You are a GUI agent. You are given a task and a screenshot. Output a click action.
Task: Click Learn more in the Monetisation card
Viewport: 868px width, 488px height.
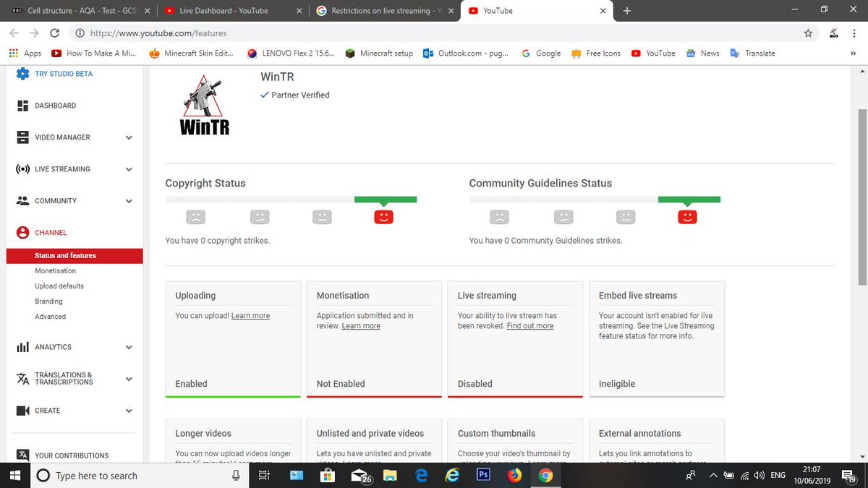click(x=361, y=326)
